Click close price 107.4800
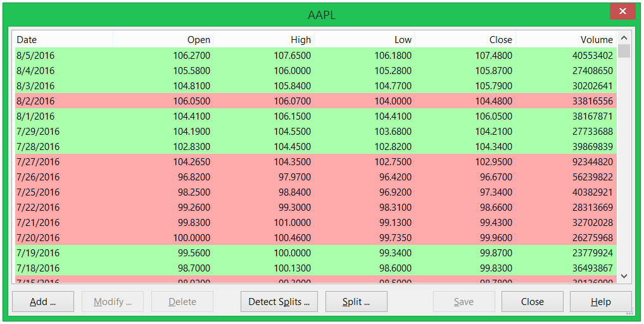Screen dimensions: 644x324 (x=494, y=56)
